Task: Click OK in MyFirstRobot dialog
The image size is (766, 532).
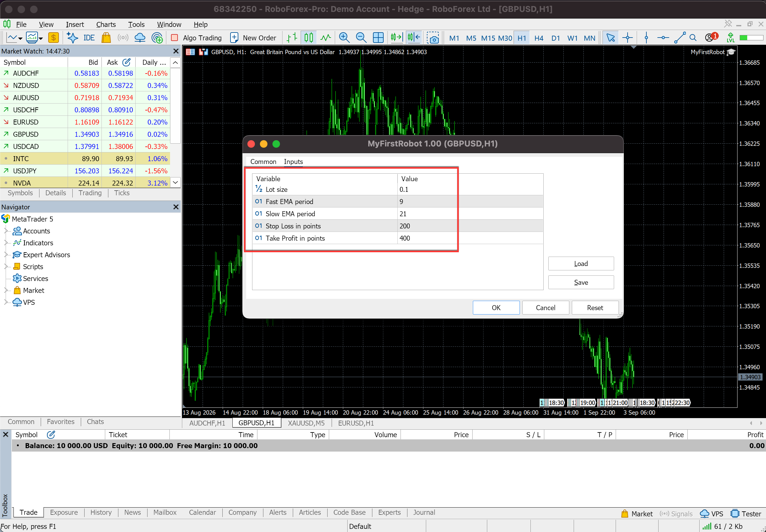Action: (x=496, y=308)
